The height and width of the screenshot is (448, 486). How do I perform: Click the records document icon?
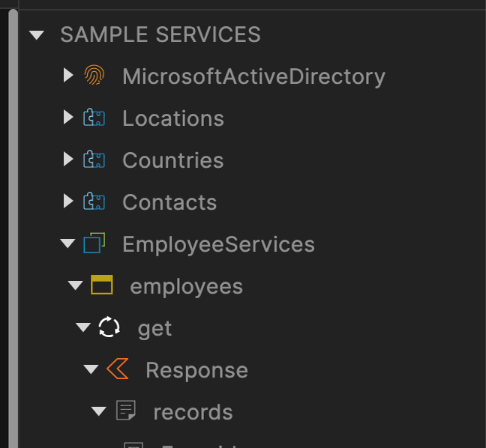pos(125,411)
